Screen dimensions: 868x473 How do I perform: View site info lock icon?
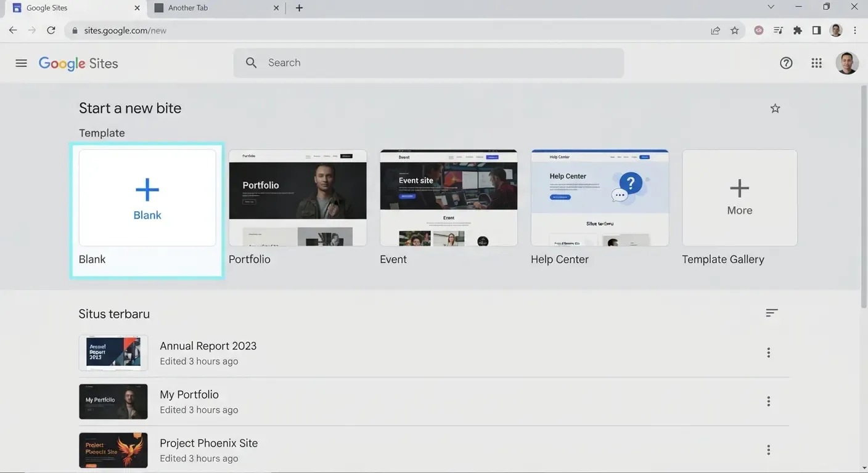[x=75, y=30]
